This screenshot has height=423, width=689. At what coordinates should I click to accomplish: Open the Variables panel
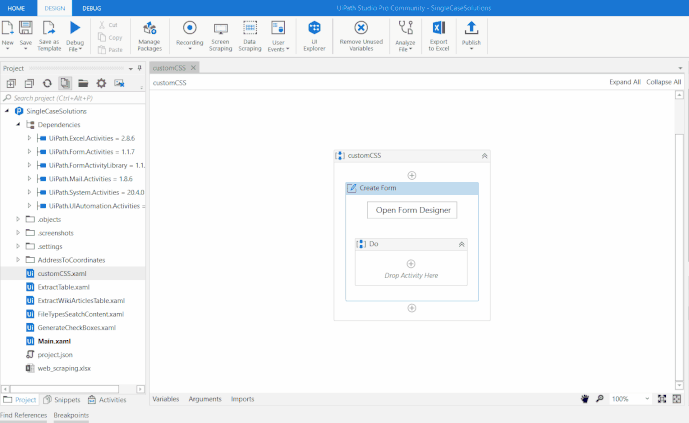pos(166,399)
